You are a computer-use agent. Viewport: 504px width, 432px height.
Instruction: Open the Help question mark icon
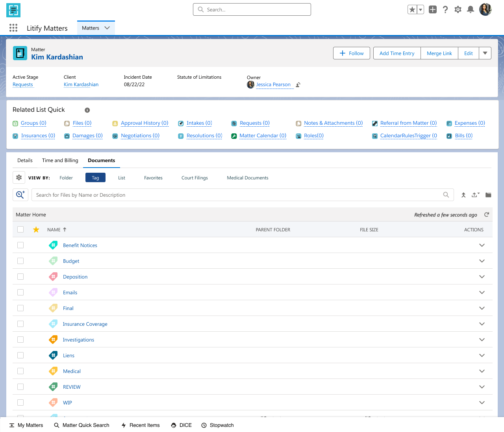(445, 9)
